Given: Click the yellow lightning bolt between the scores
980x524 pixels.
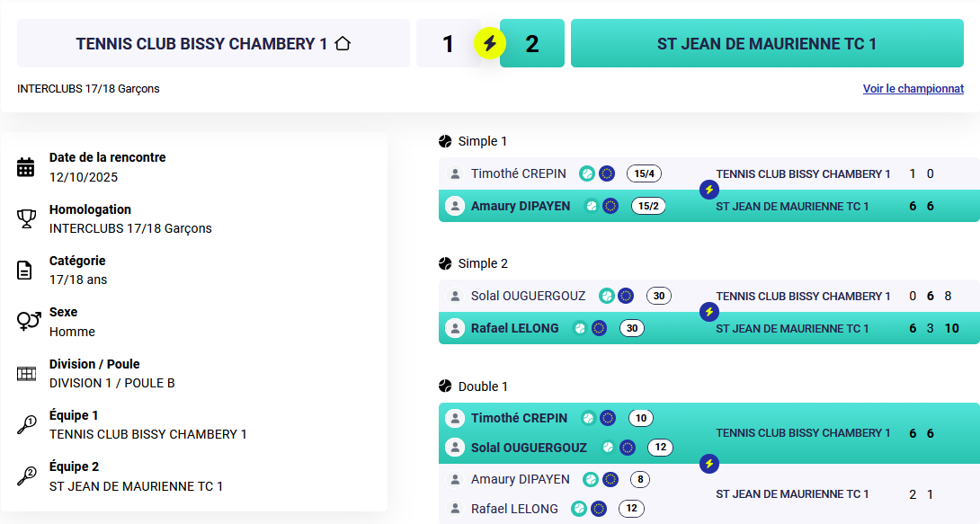Looking at the screenshot, I should [490, 43].
